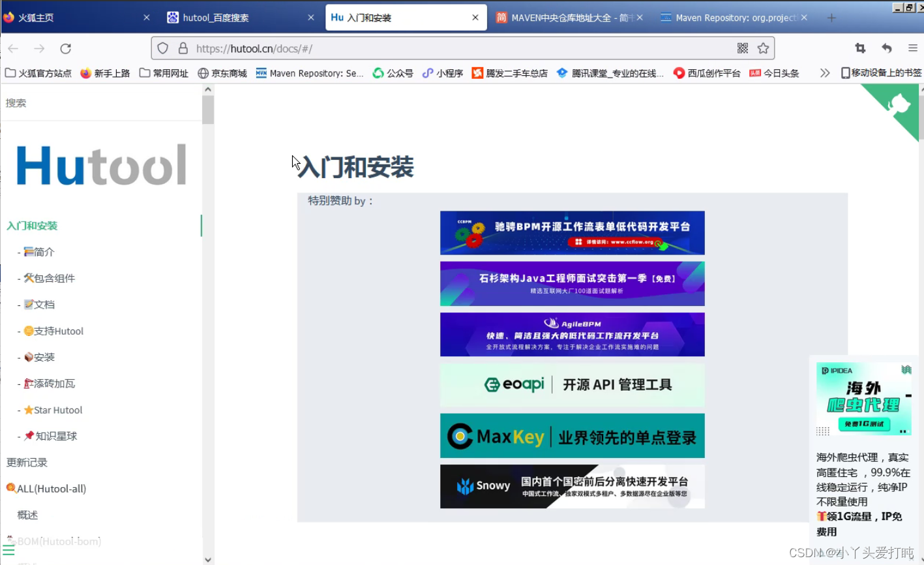This screenshot has width=924, height=565.
Task: Open the 新手上路 bookmark
Action: tap(105, 73)
